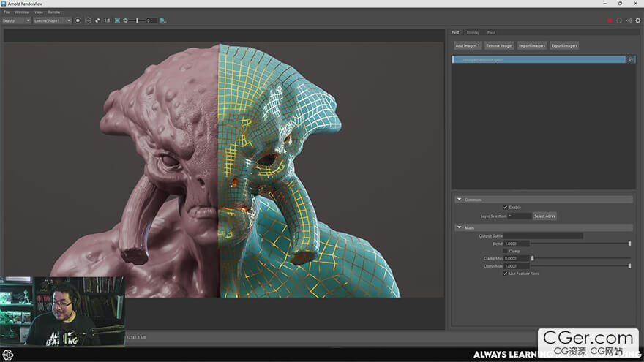Viewport: 644px width, 362px height.
Task: Click the refresh render circular icon
Action: 618,20
